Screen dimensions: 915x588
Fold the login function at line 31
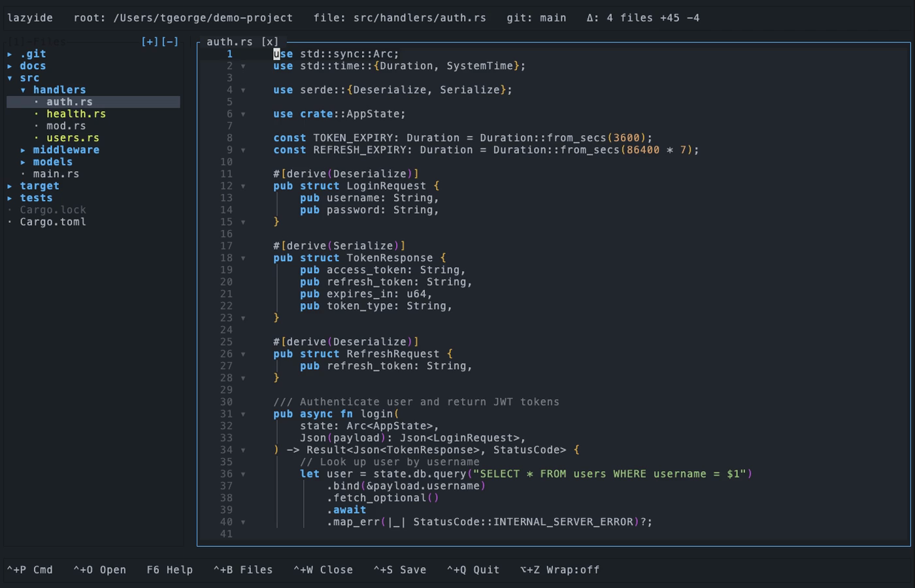pyautogui.click(x=243, y=414)
